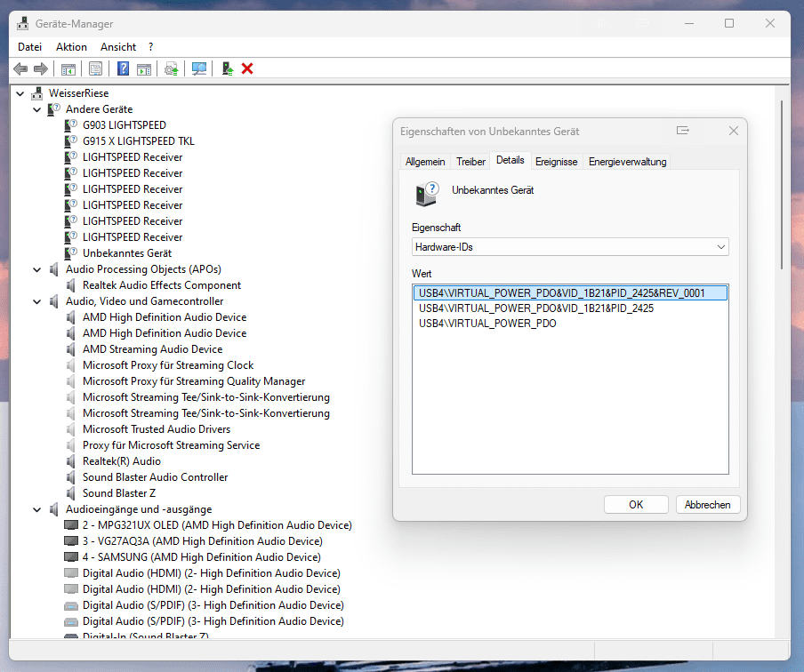Click the MPG321UX OLED monitor icon
The width and height of the screenshot is (804, 672).
(71, 525)
